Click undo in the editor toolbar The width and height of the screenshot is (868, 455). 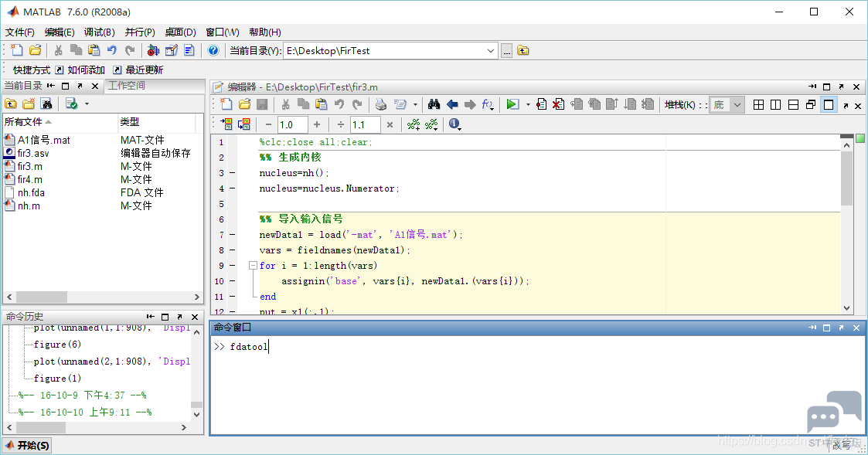[x=339, y=104]
